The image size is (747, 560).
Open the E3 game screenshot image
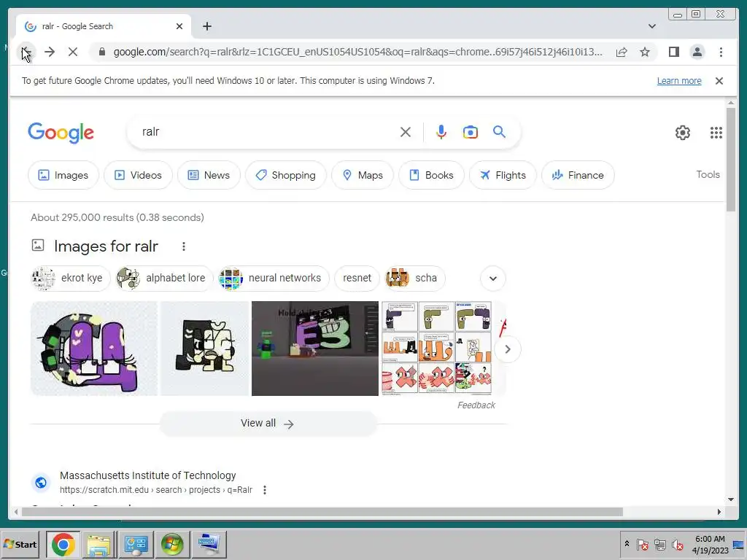click(315, 349)
